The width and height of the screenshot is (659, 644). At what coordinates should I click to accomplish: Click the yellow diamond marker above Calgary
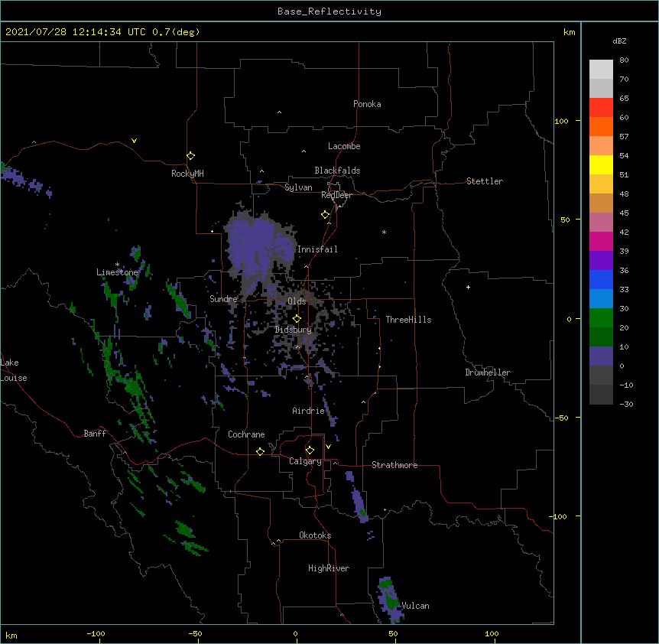point(310,450)
